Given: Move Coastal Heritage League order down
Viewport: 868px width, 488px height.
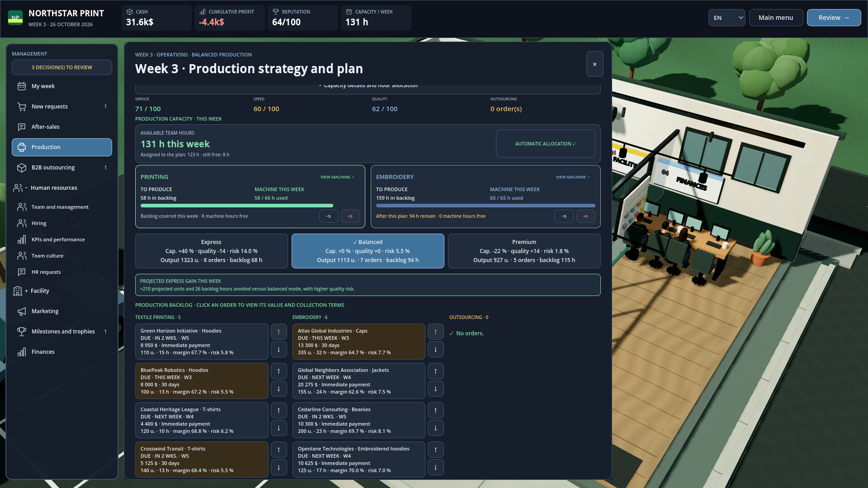Looking at the screenshot, I should point(279,428).
